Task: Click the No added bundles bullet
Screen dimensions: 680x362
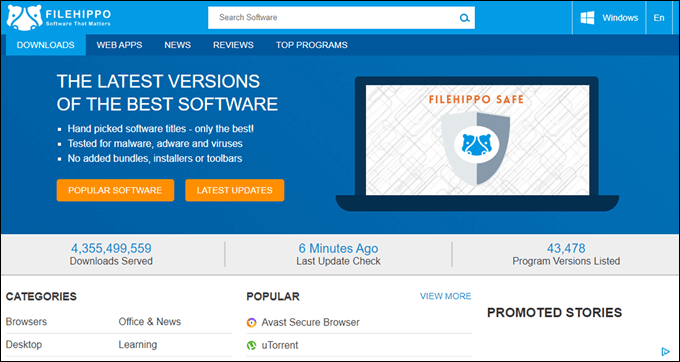Action: [x=155, y=158]
